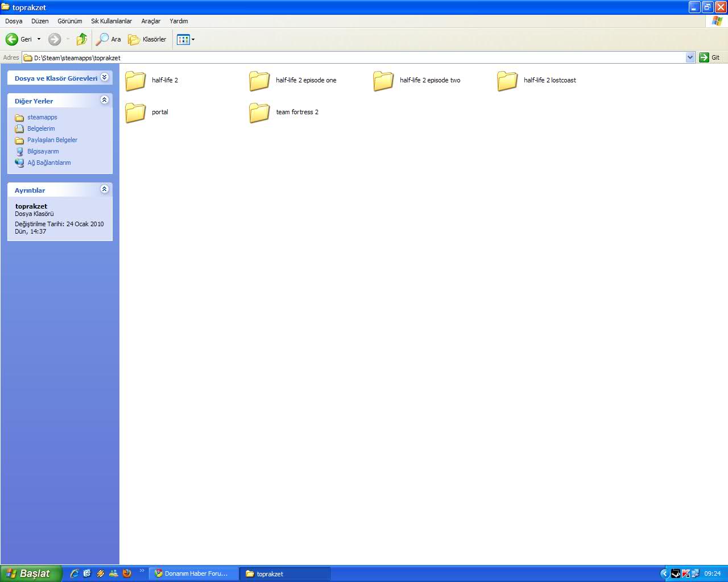The width and height of the screenshot is (728, 582).
Task: Show hidden tray icons arrow
Action: pyautogui.click(x=664, y=573)
